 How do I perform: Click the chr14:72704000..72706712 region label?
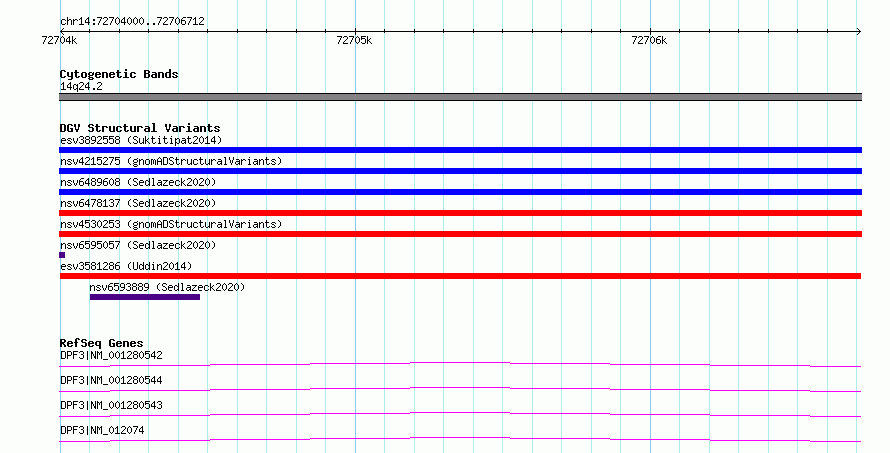(x=132, y=22)
